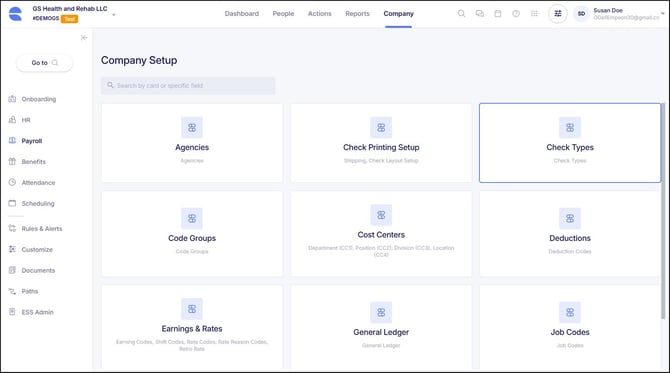Open Rules & Alerts in the sidebar
This screenshot has height=373, width=670.
[35, 229]
